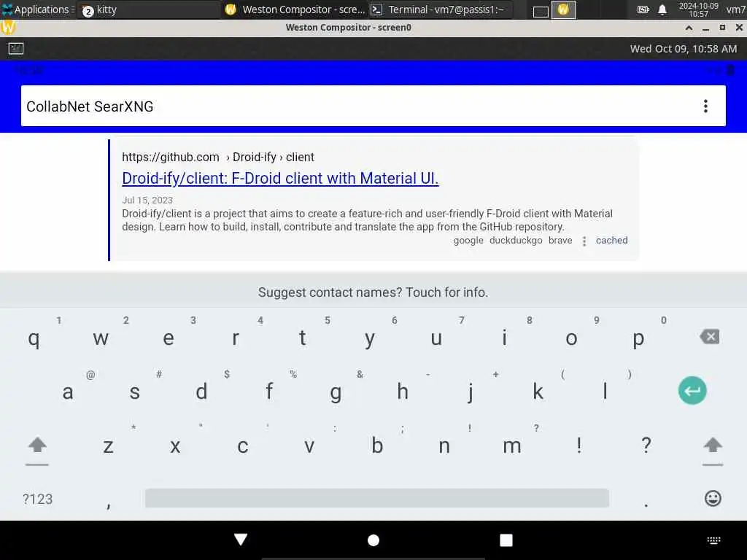Click the duckduckgo engine label
Image resolution: width=747 pixels, height=560 pixels.
[x=516, y=241]
